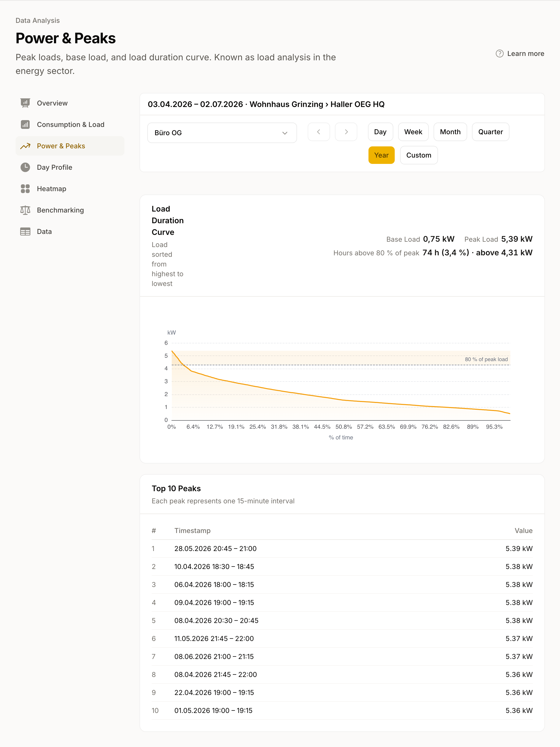The image size is (560, 747).
Task: Select peak row 08.04.2026 21:45 – 22:00
Action: click(x=342, y=675)
